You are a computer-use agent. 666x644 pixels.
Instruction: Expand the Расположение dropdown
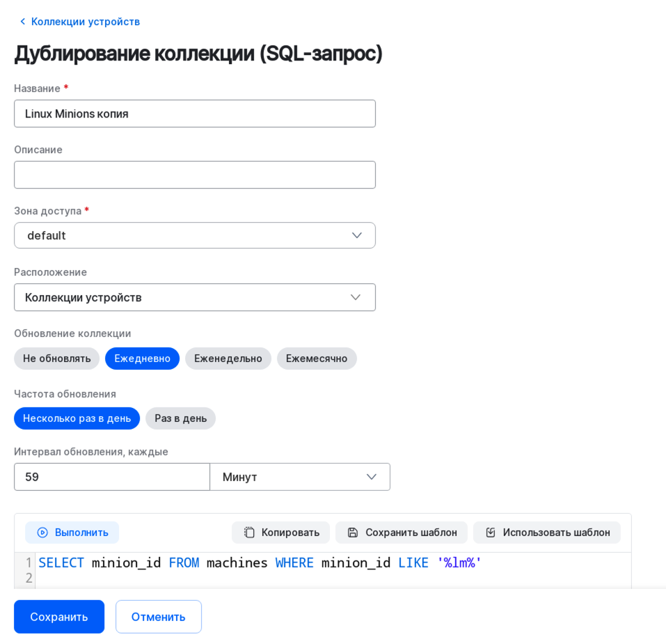[195, 297]
